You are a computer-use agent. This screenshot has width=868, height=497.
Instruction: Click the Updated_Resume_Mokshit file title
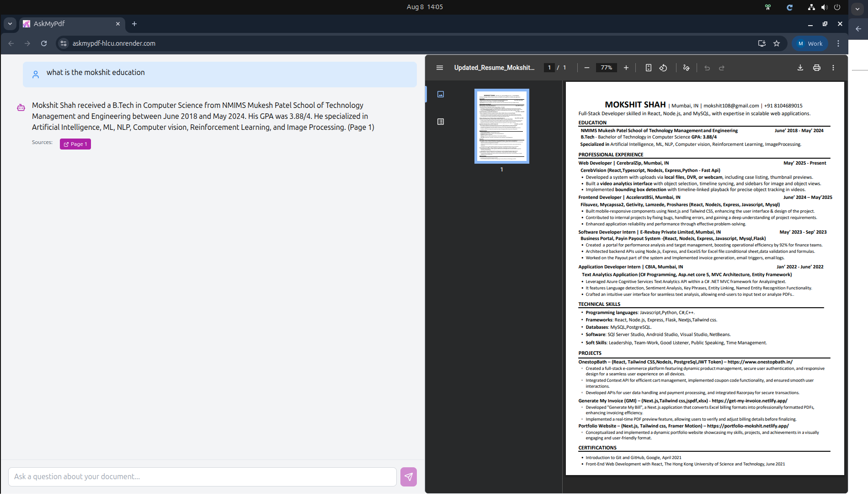tap(494, 68)
